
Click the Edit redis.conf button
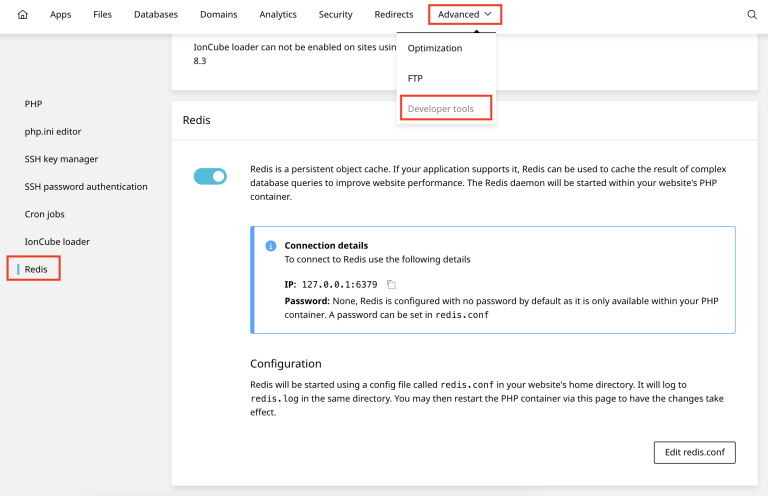point(695,452)
